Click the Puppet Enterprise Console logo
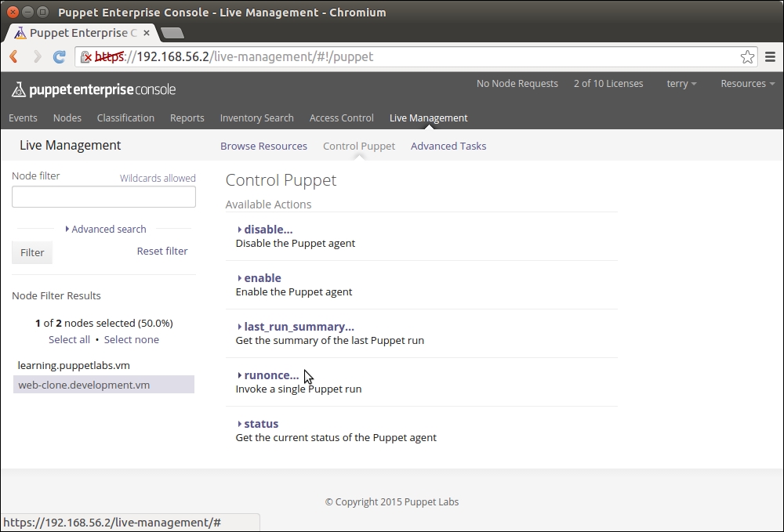This screenshot has height=532, width=784. (93, 90)
